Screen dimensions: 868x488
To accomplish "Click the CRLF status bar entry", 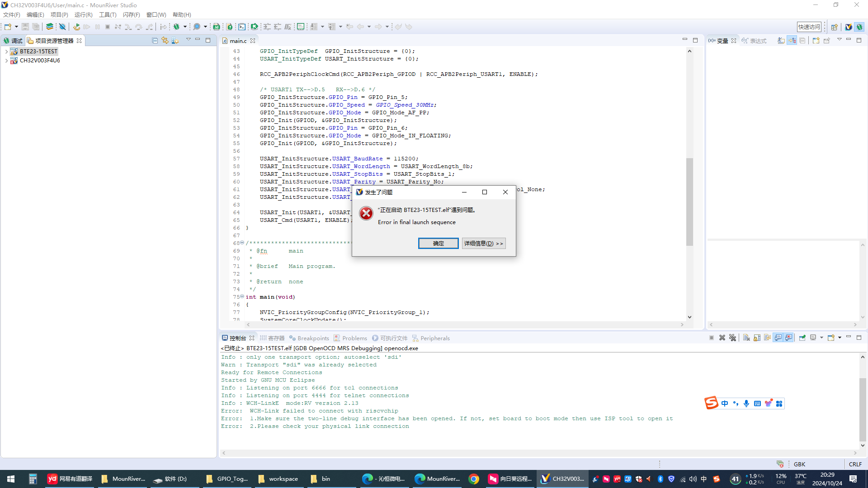I will coord(855,464).
